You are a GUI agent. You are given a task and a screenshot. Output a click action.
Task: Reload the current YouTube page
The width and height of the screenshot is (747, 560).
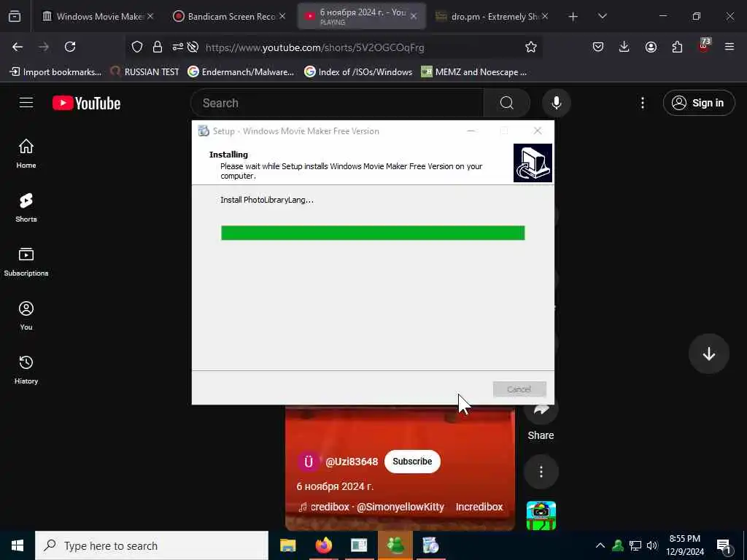point(70,47)
